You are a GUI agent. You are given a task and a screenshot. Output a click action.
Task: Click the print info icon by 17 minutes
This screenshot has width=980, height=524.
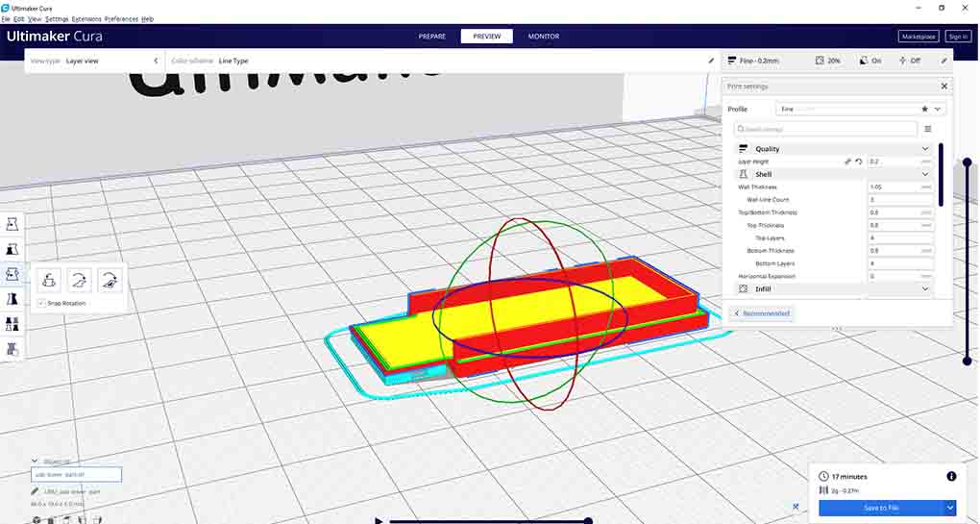951,477
